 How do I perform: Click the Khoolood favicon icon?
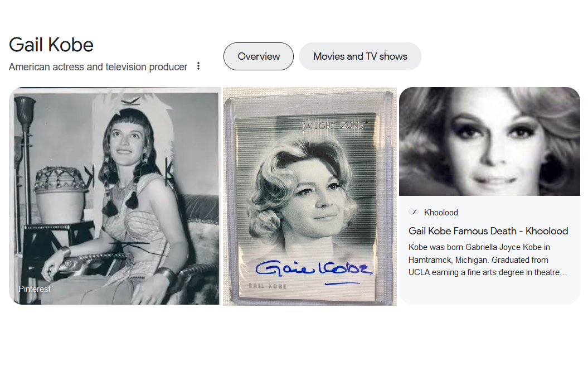pyautogui.click(x=413, y=212)
